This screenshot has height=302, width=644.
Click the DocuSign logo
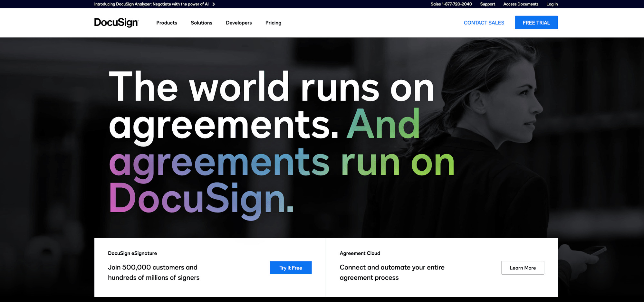tap(116, 23)
